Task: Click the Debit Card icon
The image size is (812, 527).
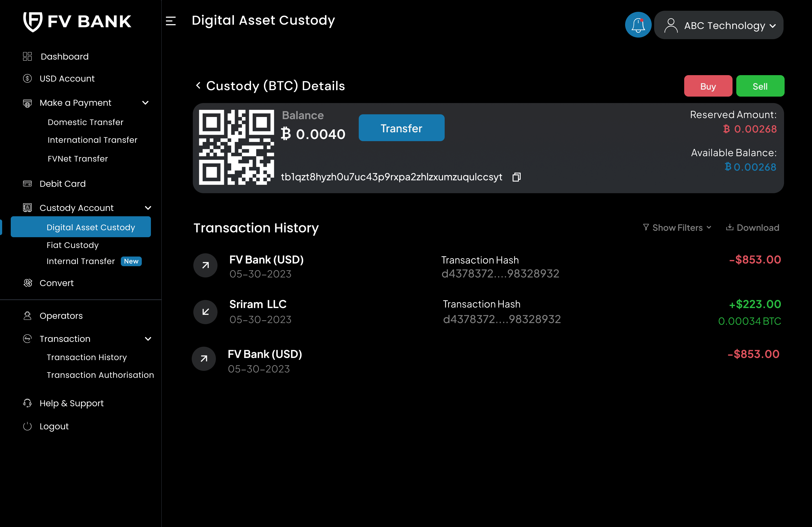Action: point(27,184)
